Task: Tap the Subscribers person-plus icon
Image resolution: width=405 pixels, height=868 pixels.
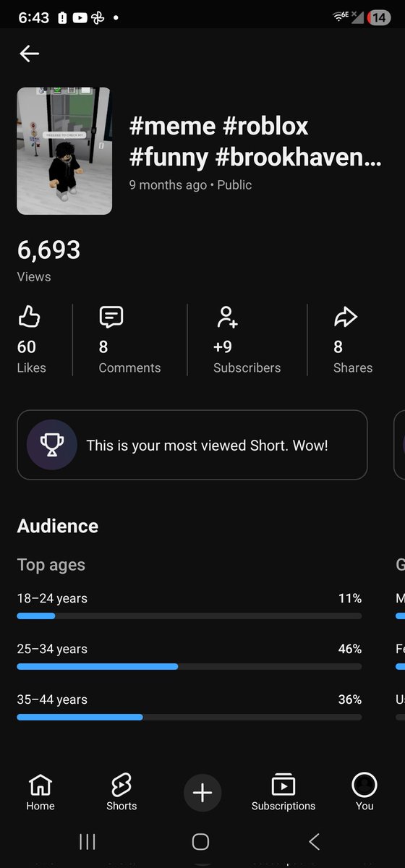Action: click(226, 317)
